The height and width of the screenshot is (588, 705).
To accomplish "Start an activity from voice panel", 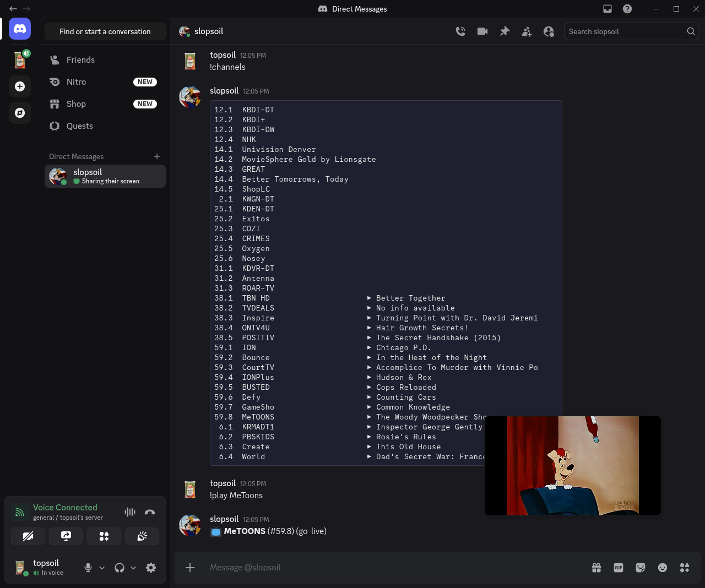I will tap(104, 536).
